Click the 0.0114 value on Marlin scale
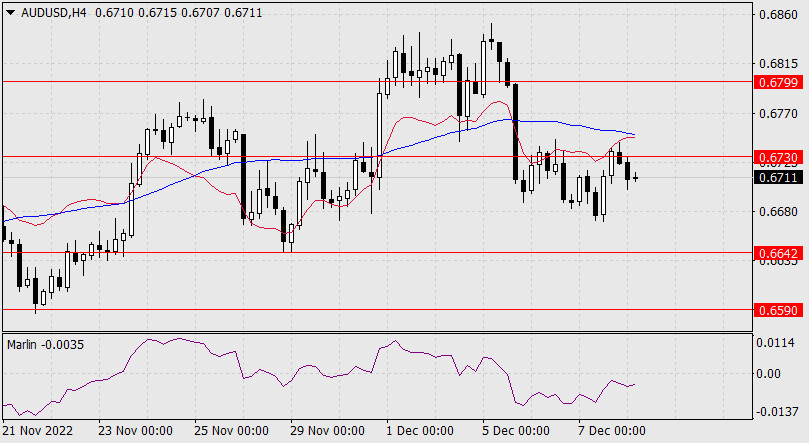This screenshot has width=809, height=443. [x=777, y=343]
